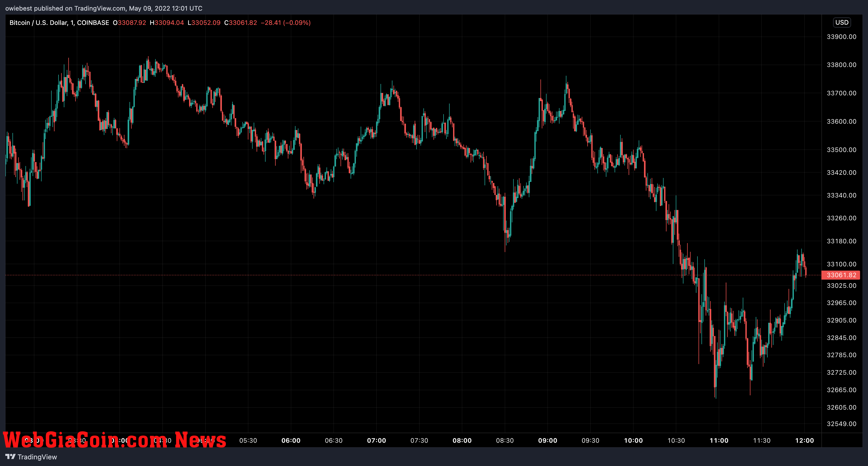
Task: Click the 33420.00 price axis label
Action: 841,173
